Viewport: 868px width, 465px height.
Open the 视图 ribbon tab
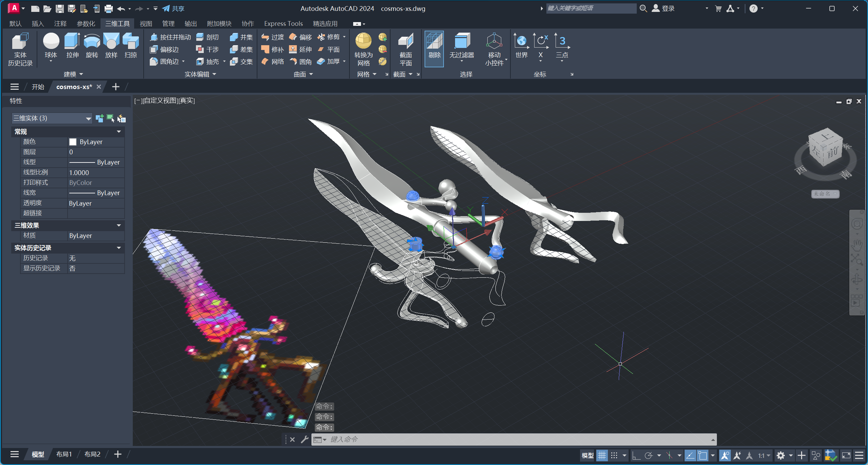(x=146, y=23)
